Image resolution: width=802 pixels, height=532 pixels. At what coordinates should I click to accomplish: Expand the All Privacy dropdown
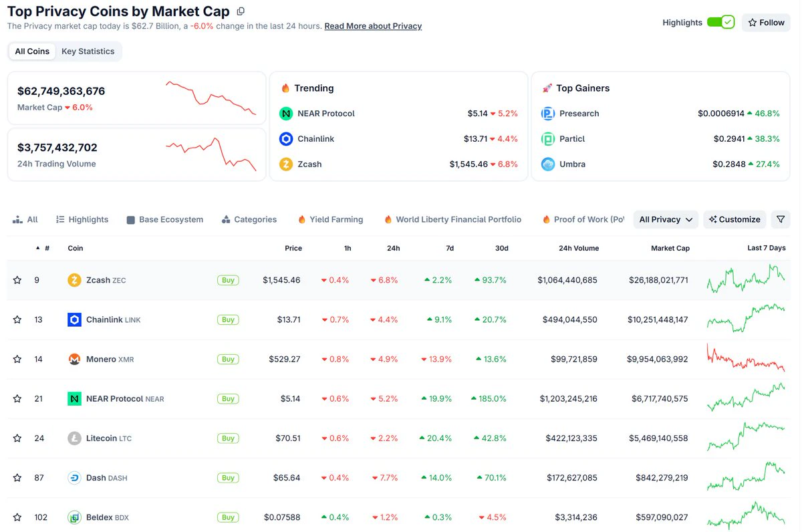666,219
